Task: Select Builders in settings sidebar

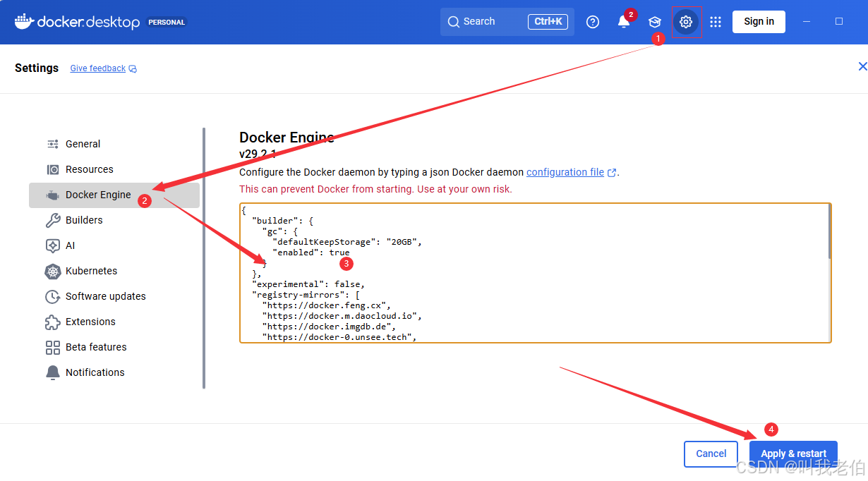Action: click(x=114, y=220)
